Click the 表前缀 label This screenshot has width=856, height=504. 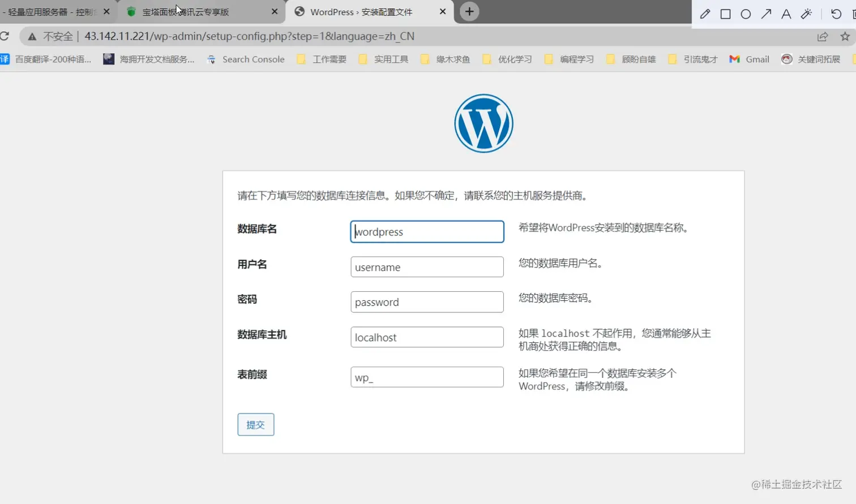tap(252, 374)
